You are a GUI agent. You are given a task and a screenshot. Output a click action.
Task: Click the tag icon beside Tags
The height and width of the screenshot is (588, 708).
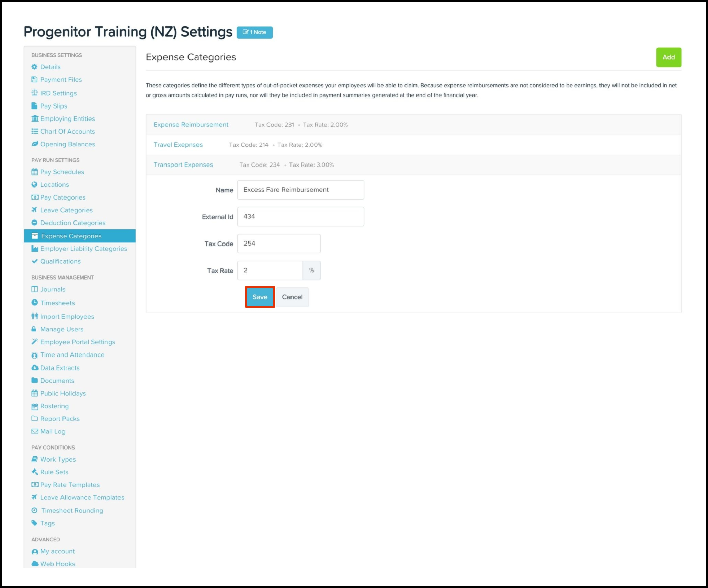pyautogui.click(x=34, y=523)
